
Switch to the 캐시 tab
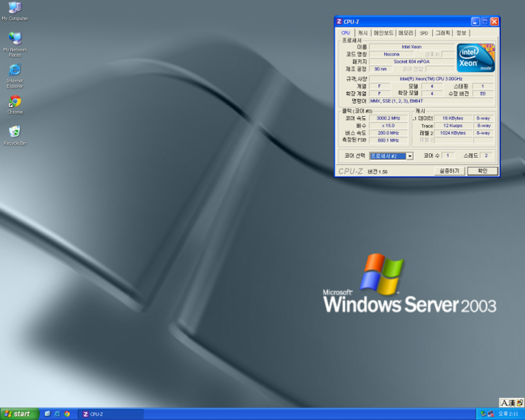363,33
